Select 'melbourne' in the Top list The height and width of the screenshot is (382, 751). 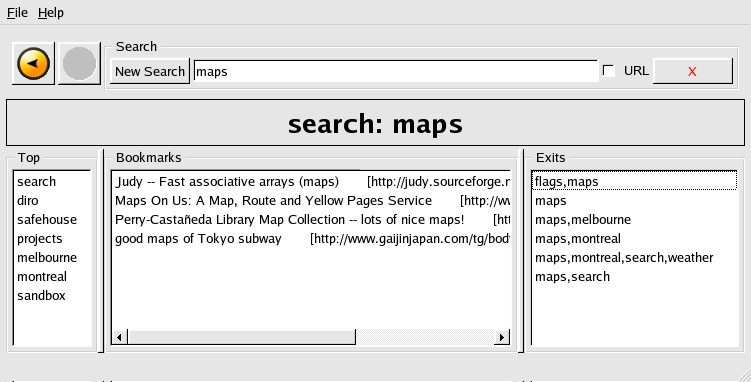[x=52, y=258]
